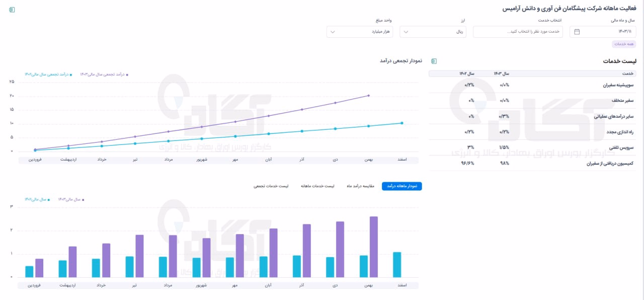This screenshot has height=300, width=644.
Task: Click the شهریور axis label in monthly bar chart
Action: (x=201, y=285)
